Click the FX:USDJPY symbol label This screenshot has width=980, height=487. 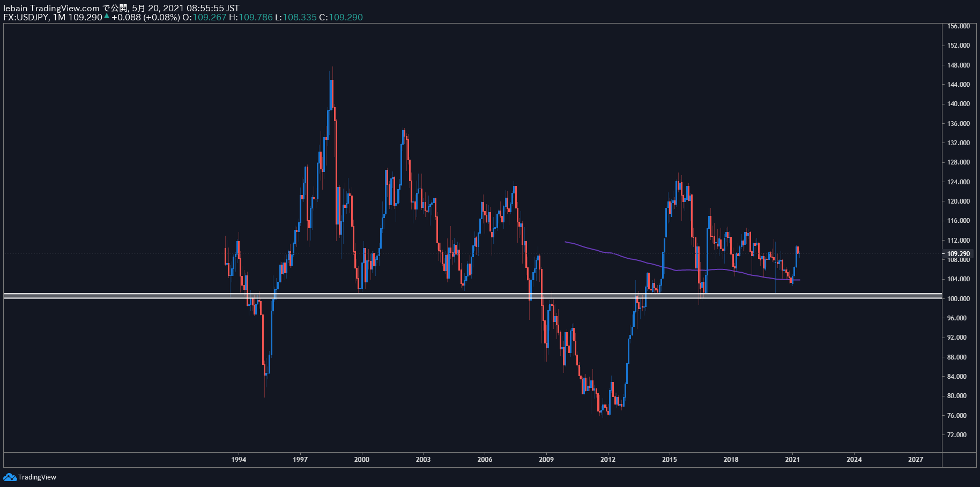click(26, 17)
